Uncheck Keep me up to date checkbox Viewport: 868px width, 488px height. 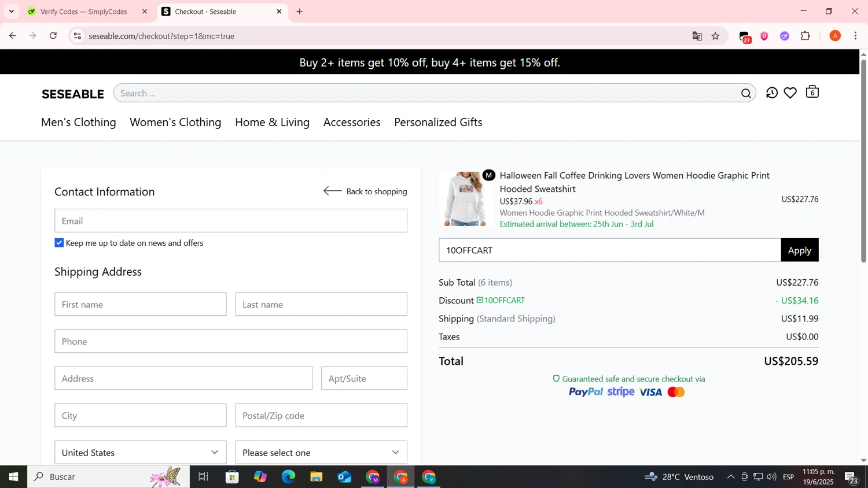(x=59, y=243)
